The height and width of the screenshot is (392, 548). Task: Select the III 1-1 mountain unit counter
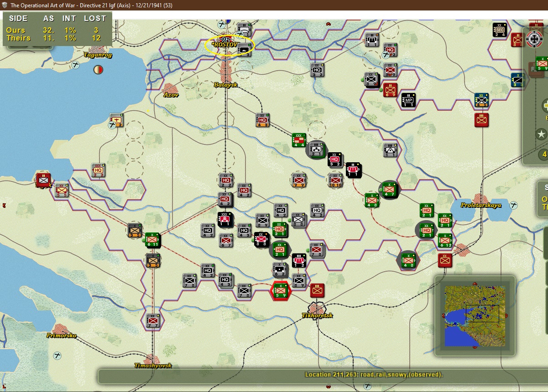(390, 150)
